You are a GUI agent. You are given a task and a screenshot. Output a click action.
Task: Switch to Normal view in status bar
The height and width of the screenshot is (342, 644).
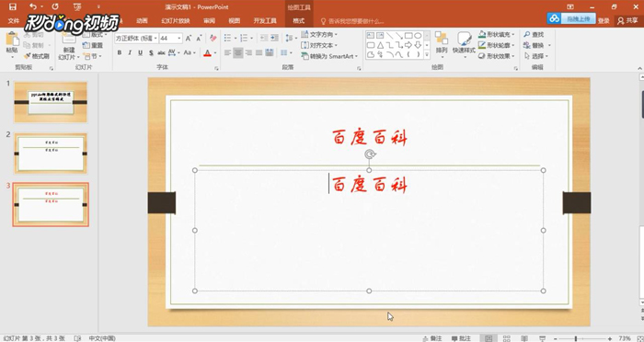[489, 338]
